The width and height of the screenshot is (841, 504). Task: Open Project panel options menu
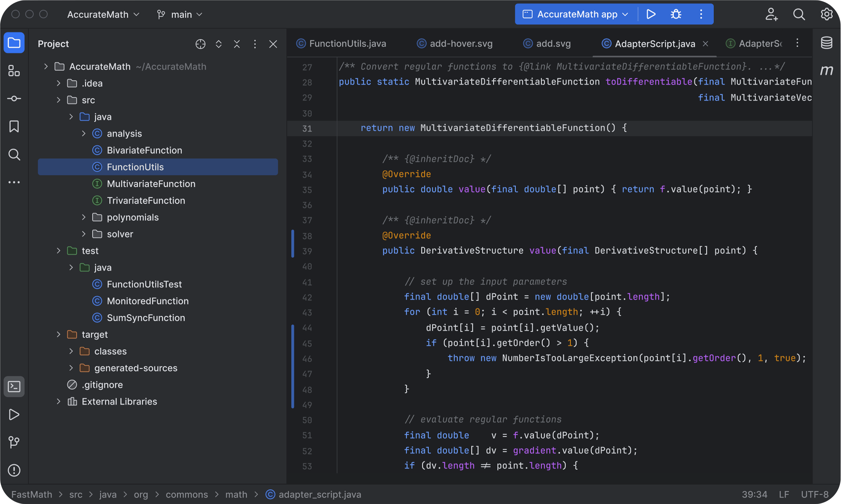pos(255,44)
